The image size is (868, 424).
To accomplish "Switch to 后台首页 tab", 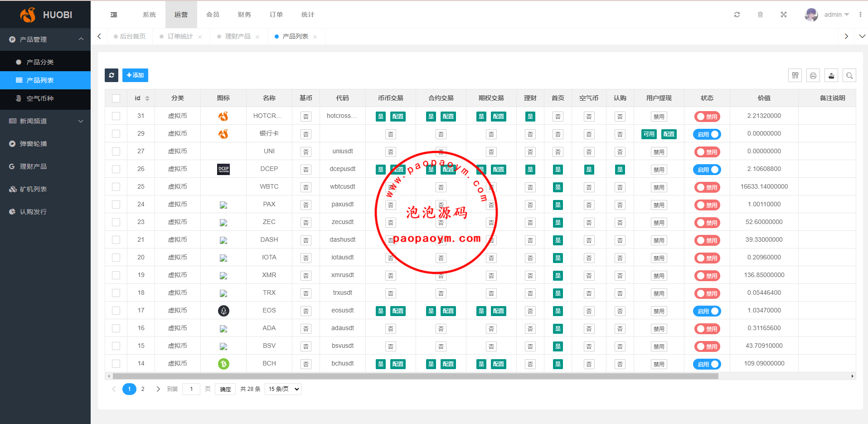I will (130, 36).
